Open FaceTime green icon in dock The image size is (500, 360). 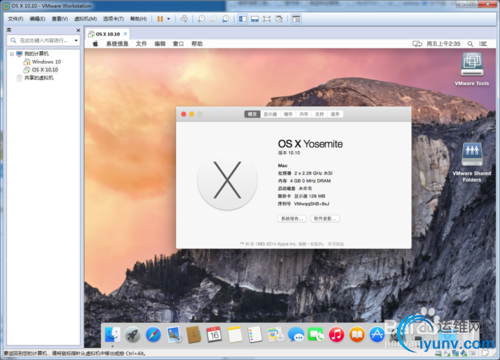(316, 335)
